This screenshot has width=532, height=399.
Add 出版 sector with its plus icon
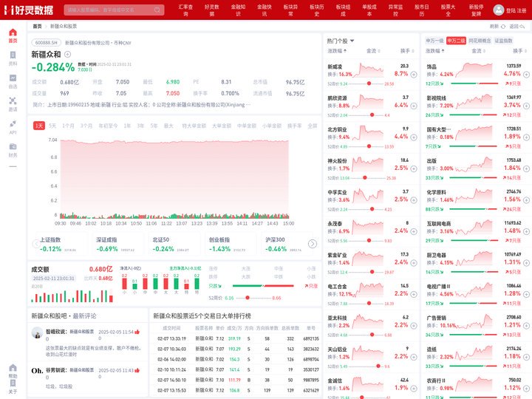click(526, 168)
